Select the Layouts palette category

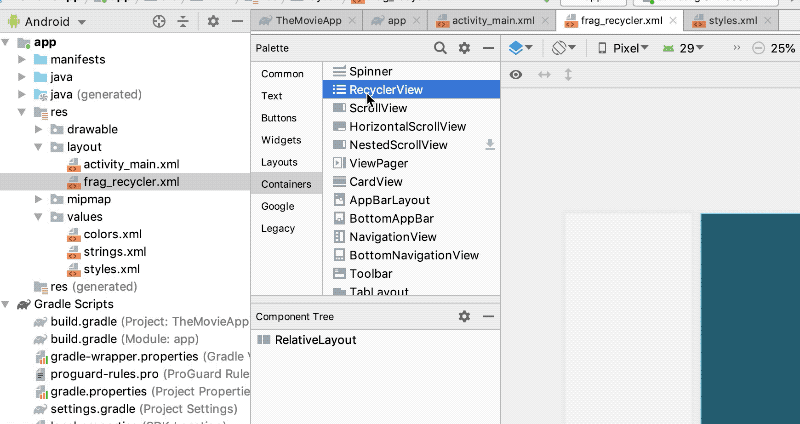point(279,162)
